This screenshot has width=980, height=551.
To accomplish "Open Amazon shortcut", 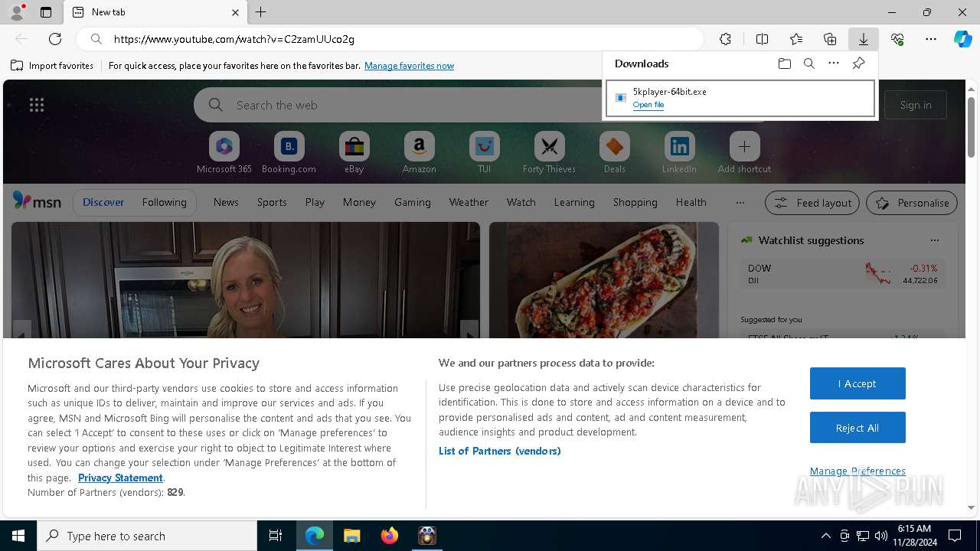I will (x=419, y=153).
